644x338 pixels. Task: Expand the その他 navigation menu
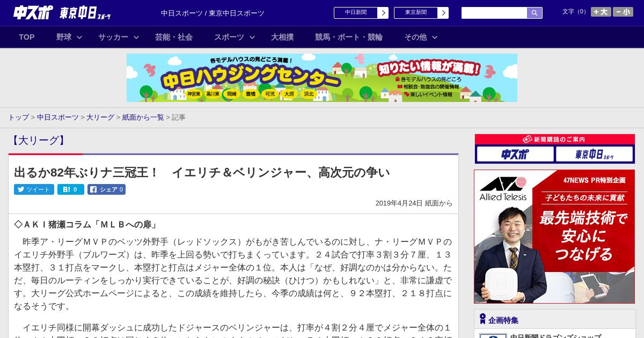[x=421, y=37]
